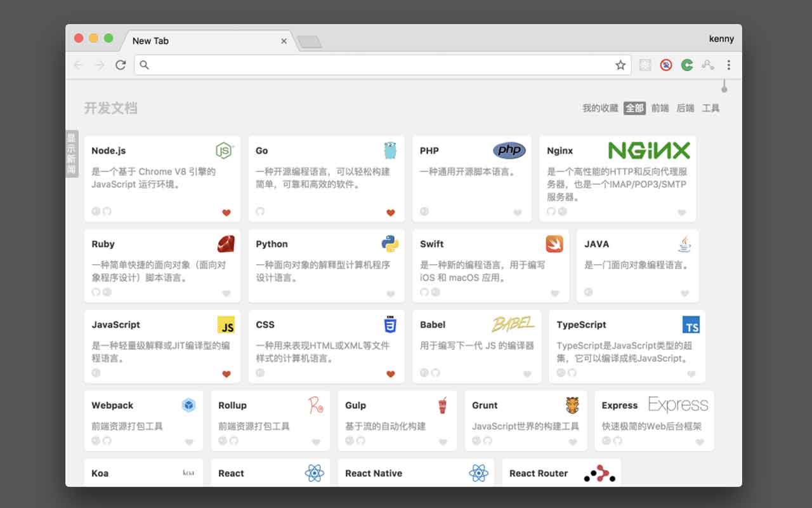Click the yellow JS logo
Screen dimensions: 812x508
coord(226,324)
